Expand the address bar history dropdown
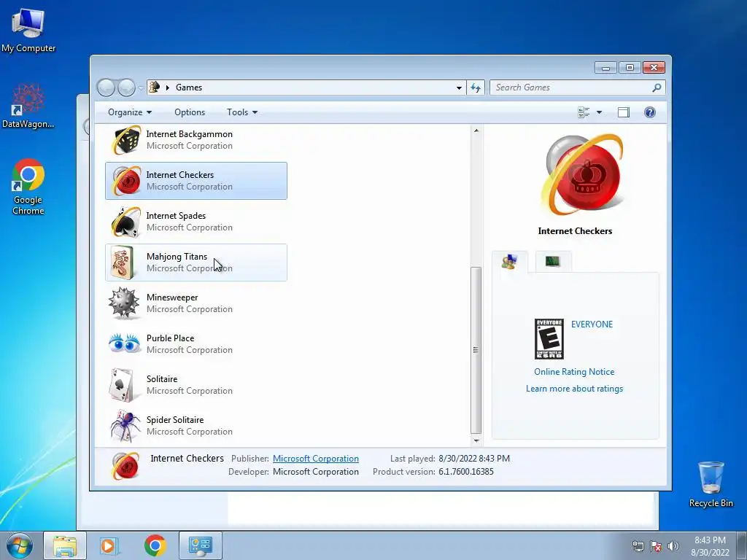 459,87
